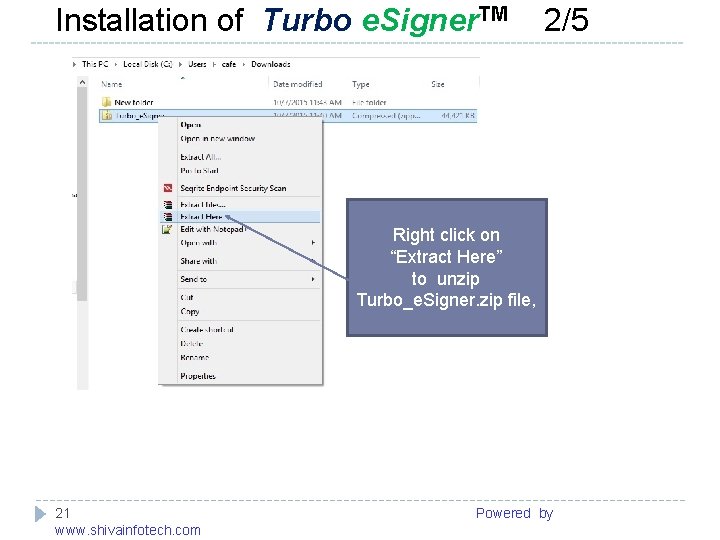Image resolution: width=720 pixels, height=540 pixels.
Task: Click the slide play arrow icon beside 21
Action: 40,513
